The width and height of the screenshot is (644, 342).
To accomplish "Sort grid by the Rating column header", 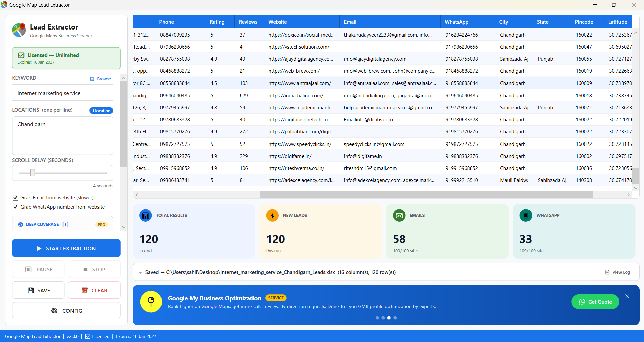I will [217, 22].
